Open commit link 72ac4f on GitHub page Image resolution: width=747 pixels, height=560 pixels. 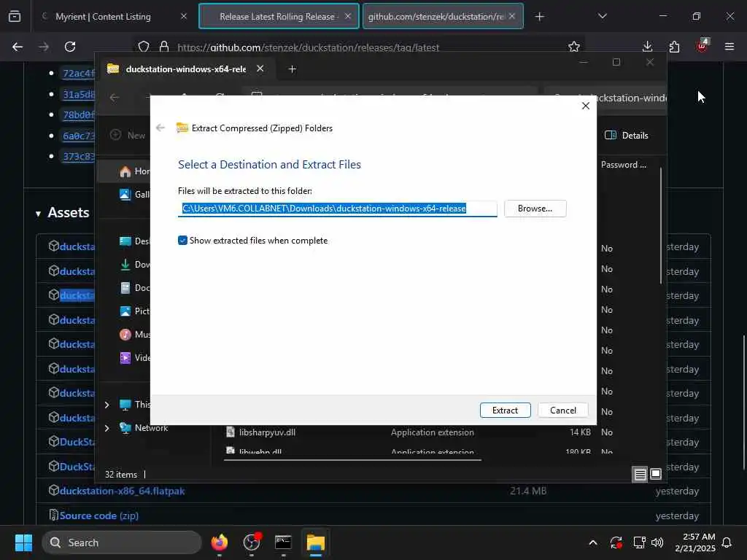(x=79, y=73)
